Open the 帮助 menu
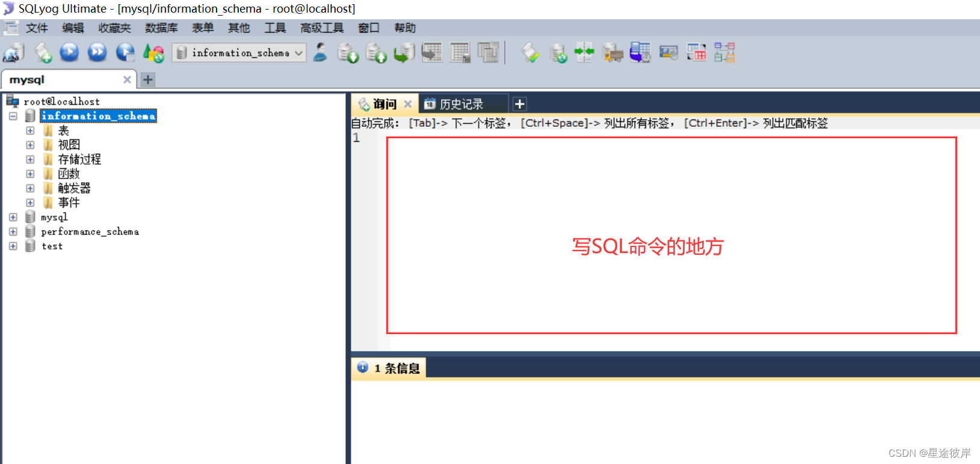 tap(405, 28)
